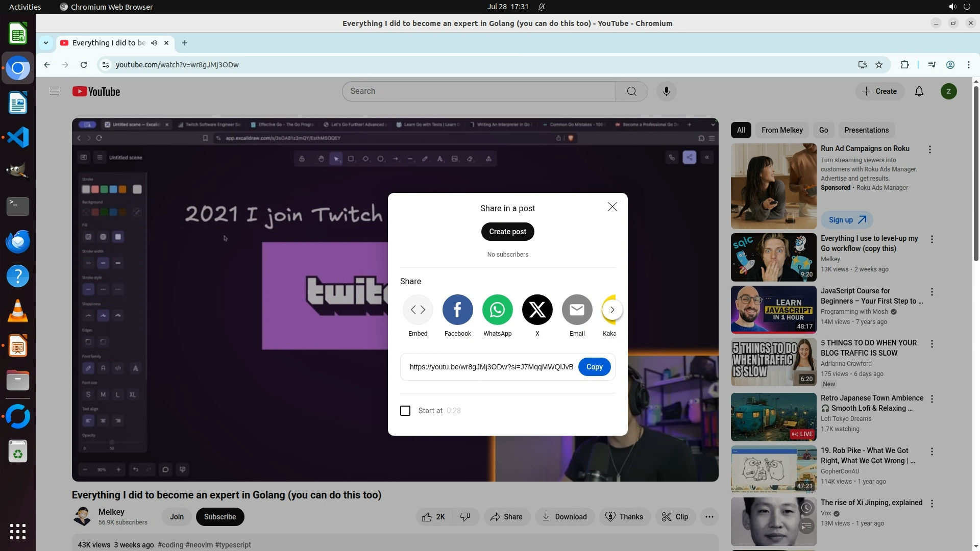
Task: Select the From Melkey filter chip
Action: tap(782, 130)
